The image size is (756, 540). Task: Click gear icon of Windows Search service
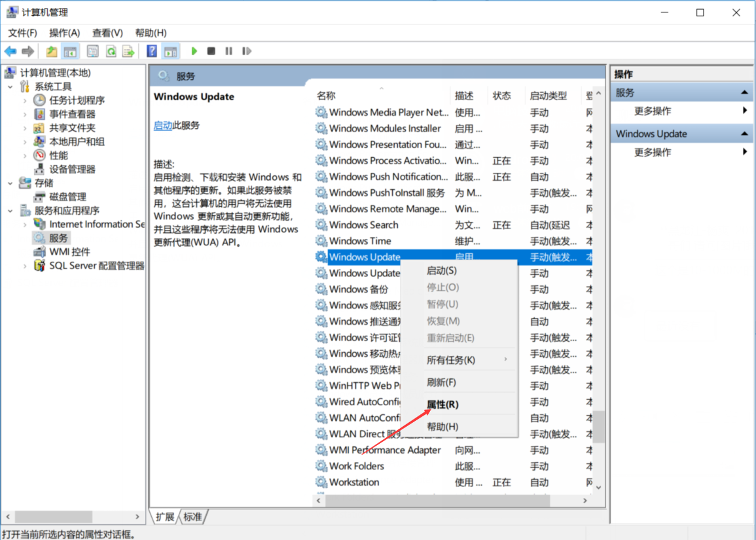(x=321, y=225)
